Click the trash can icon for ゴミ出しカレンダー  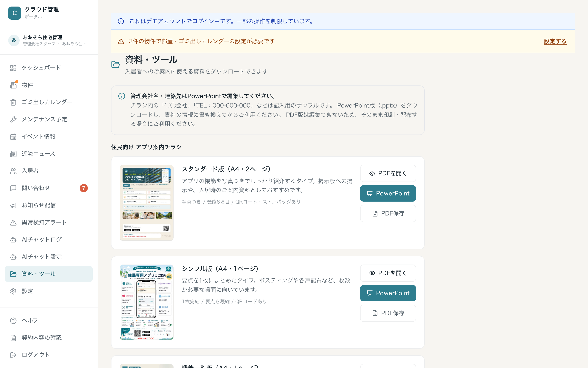(13, 102)
